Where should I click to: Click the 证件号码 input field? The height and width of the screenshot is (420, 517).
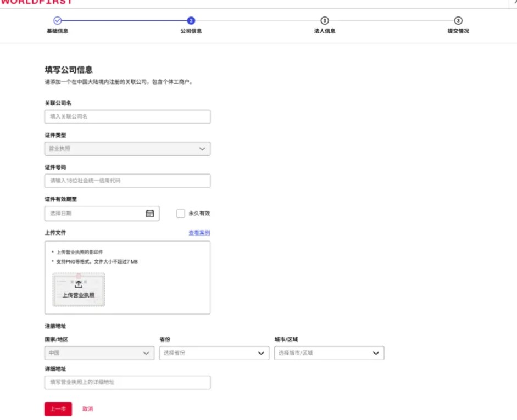pos(127,181)
